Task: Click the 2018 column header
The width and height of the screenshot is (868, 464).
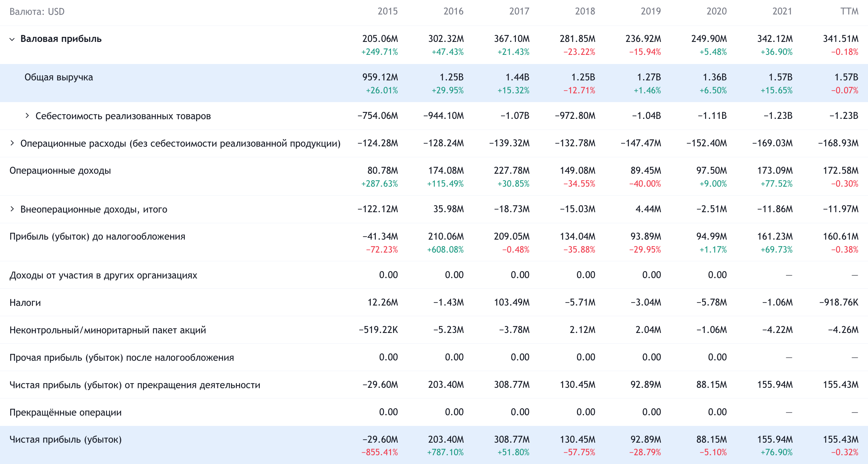Action: tap(585, 11)
